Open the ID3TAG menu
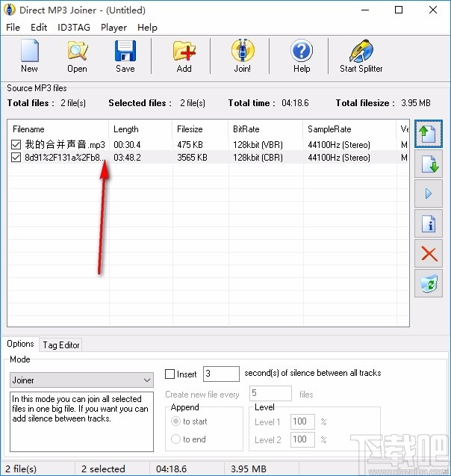 (x=74, y=28)
